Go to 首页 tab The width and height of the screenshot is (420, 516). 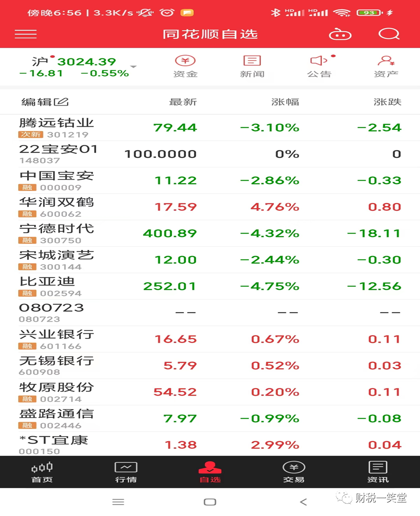(42, 472)
